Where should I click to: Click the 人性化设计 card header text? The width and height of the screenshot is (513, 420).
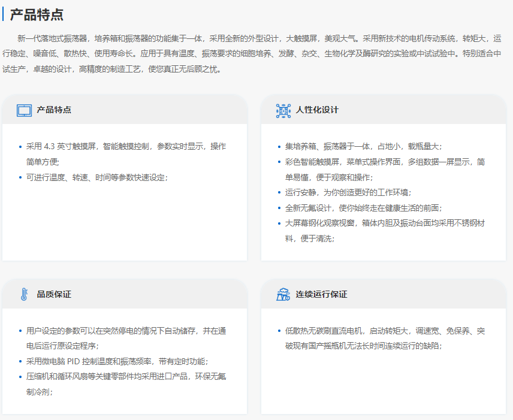(x=317, y=110)
